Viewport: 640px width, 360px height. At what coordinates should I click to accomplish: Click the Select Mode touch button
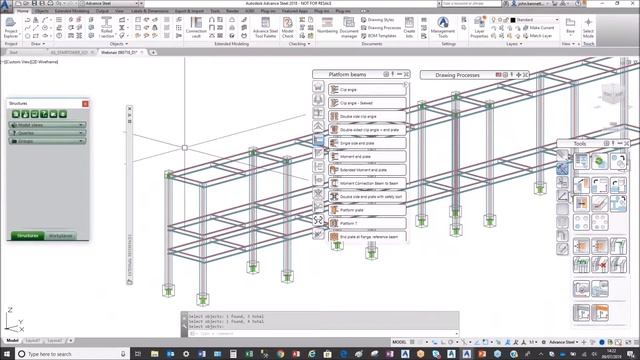tap(588, 28)
